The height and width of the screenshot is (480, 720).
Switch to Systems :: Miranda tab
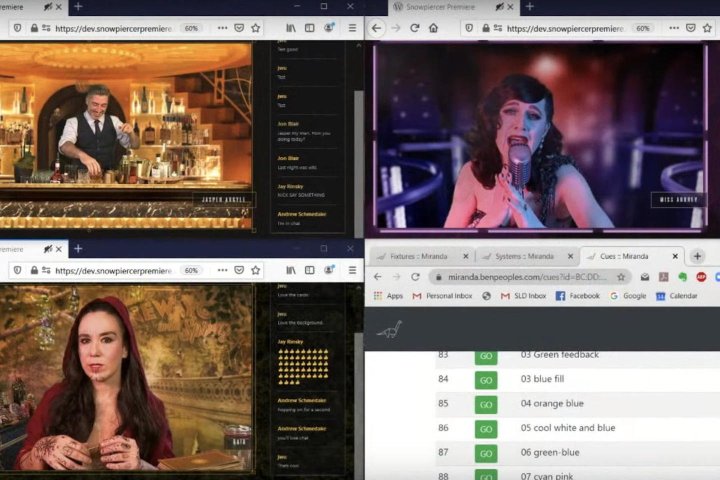click(523, 256)
